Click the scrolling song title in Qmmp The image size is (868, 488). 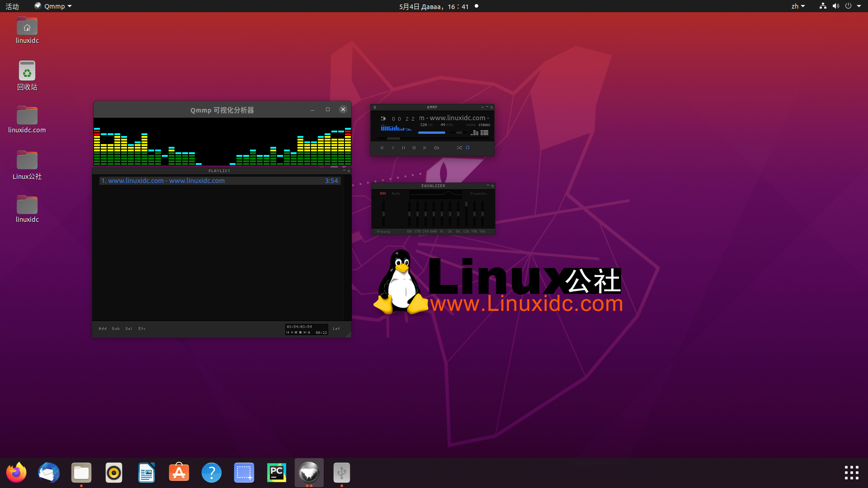[x=454, y=118]
